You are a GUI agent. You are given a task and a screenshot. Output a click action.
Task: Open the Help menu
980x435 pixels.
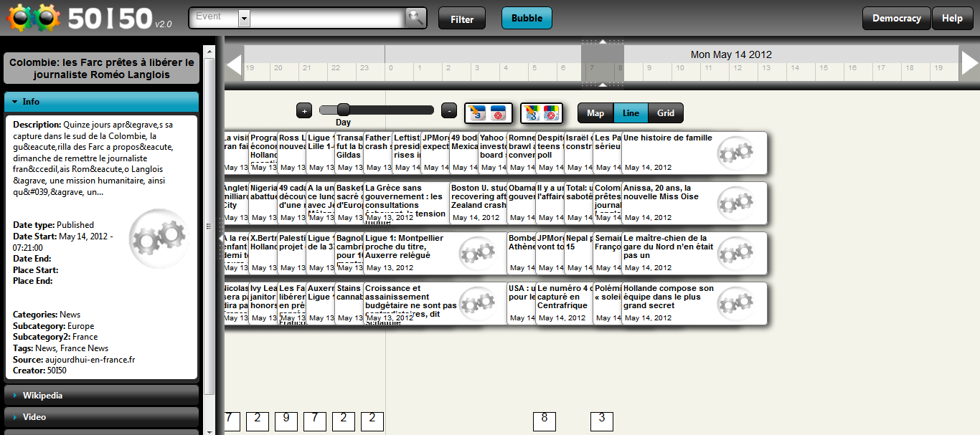click(952, 19)
